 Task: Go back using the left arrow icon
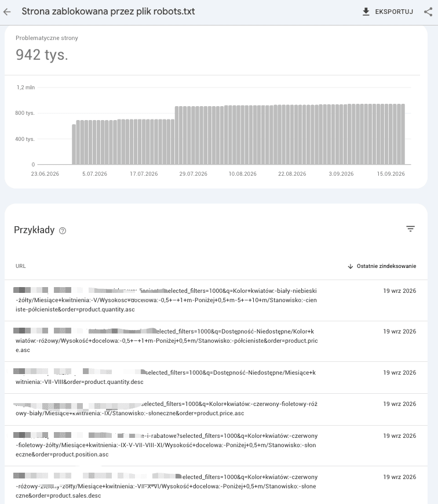7,12
